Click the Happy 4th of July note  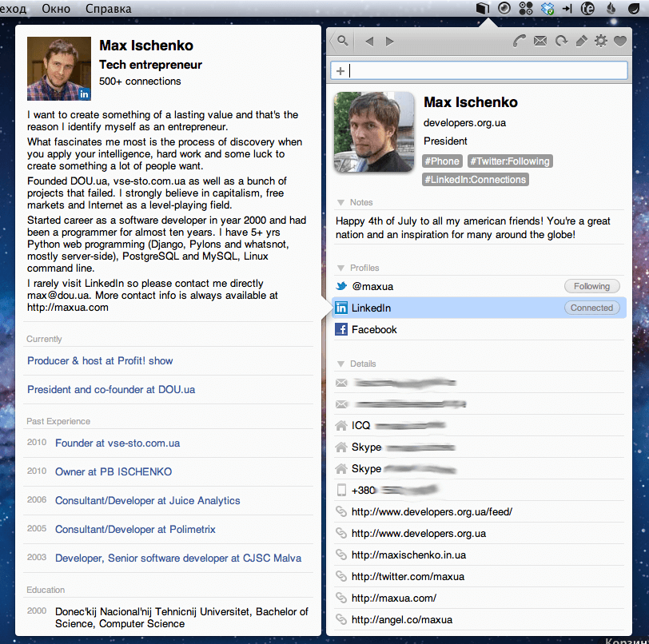472,228
